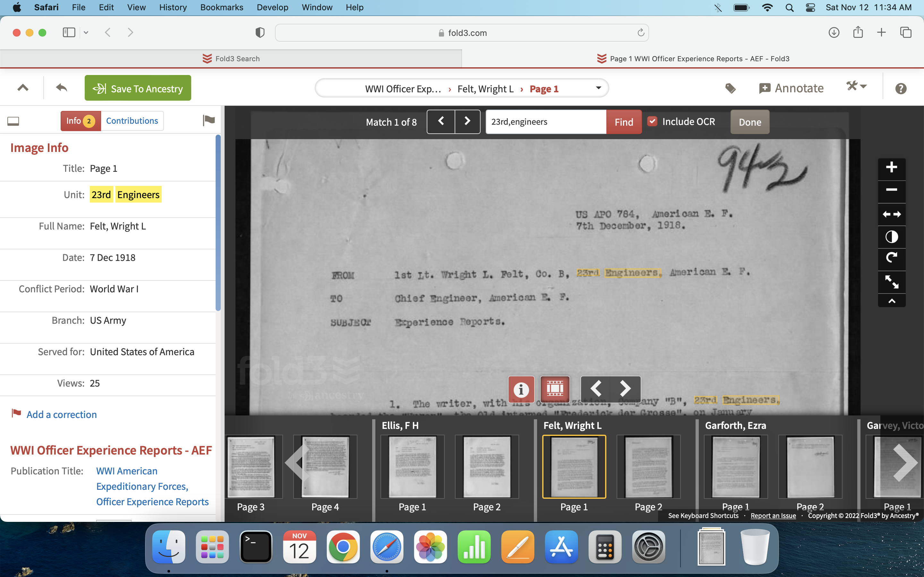Switch to the Contributions tab
The image size is (924, 577).
[x=132, y=121]
